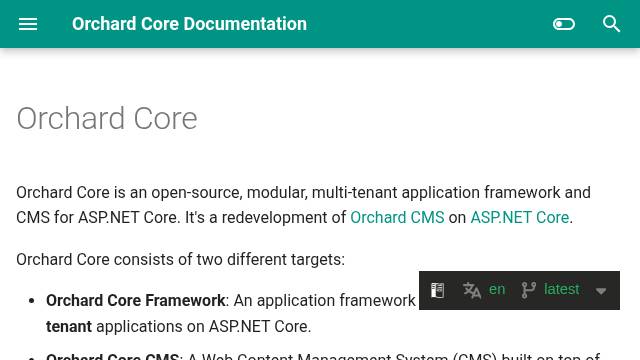The height and width of the screenshot is (360, 640).
Task: Expand the Read the Docs flyout arrow
Action: pos(600,291)
